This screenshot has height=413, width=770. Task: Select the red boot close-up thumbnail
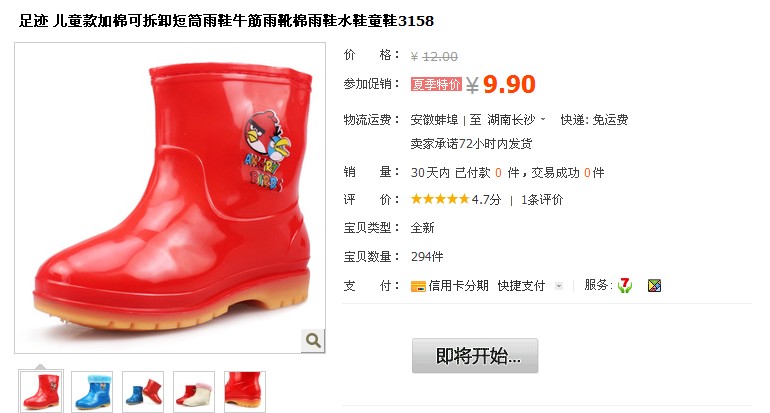(x=245, y=391)
